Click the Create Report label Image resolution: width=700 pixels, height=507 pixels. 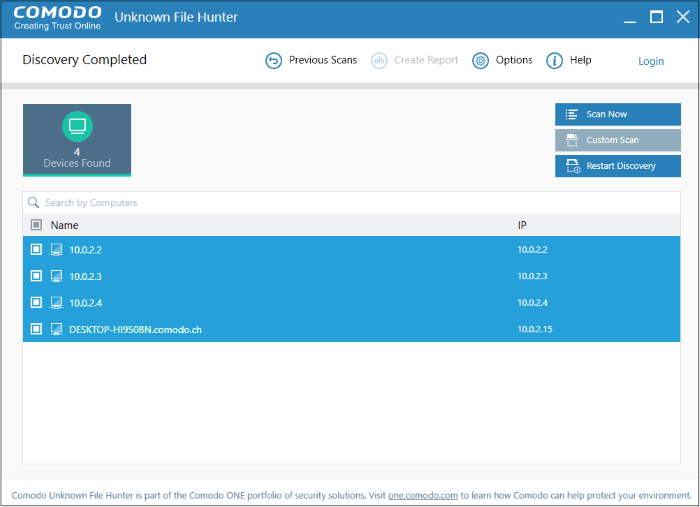point(426,60)
